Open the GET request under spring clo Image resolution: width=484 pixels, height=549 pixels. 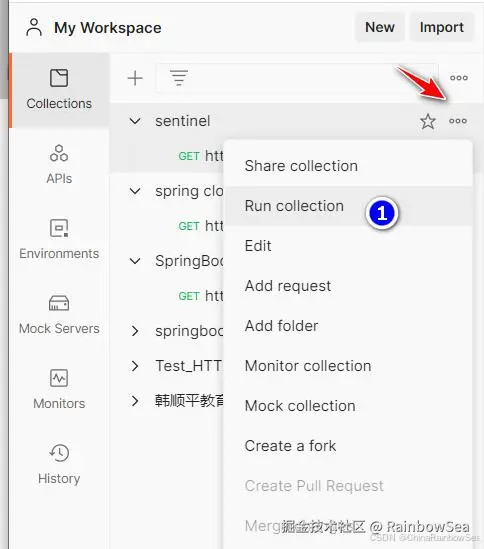pyautogui.click(x=201, y=226)
